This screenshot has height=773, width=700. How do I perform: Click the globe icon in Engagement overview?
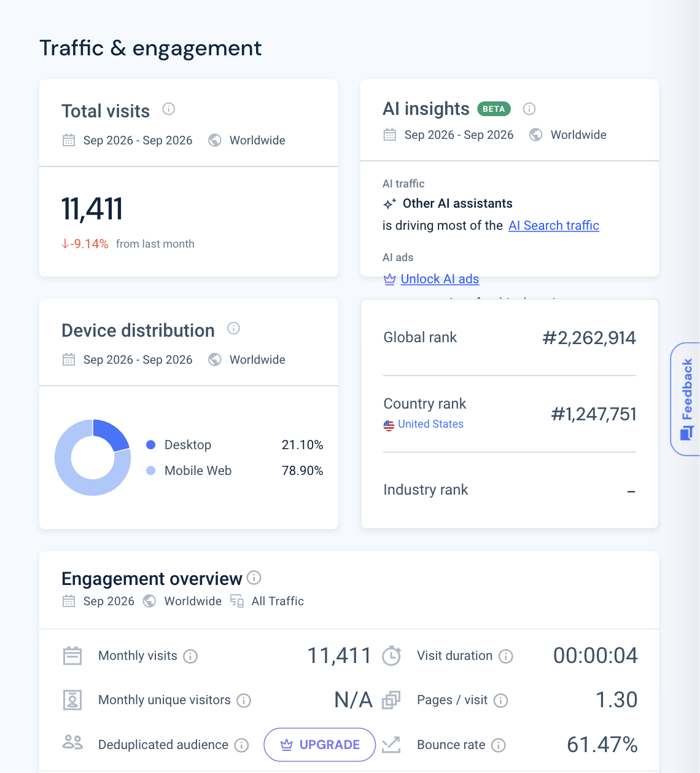(x=149, y=601)
